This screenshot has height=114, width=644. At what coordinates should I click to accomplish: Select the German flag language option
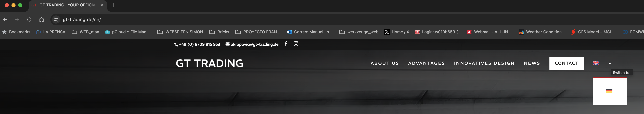609,91
